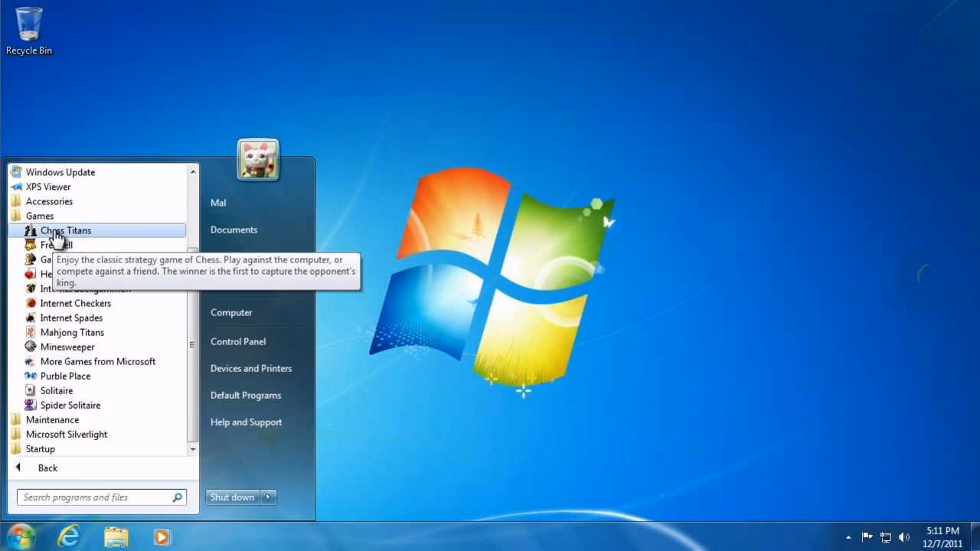Viewport: 980px width, 551px height.
Task: Click the Start orb button
Action: [x=21, y=536]
